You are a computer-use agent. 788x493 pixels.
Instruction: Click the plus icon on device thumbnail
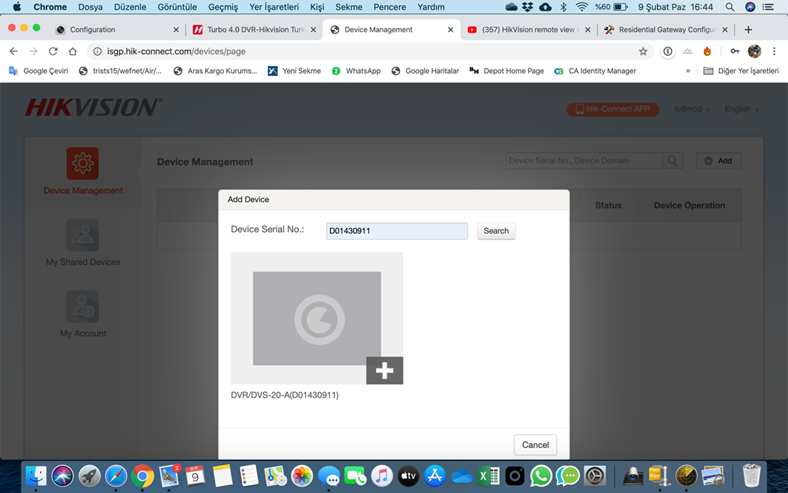[384, 371]
